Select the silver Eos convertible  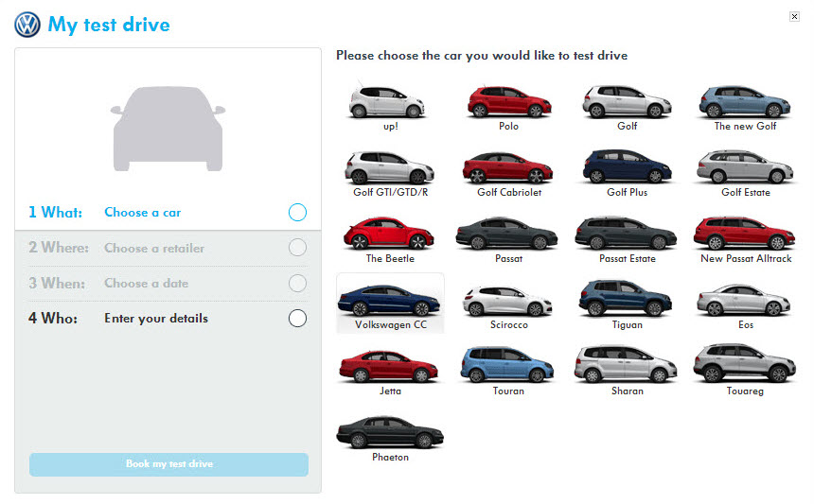pyautogui.click(x=745, y=300)
